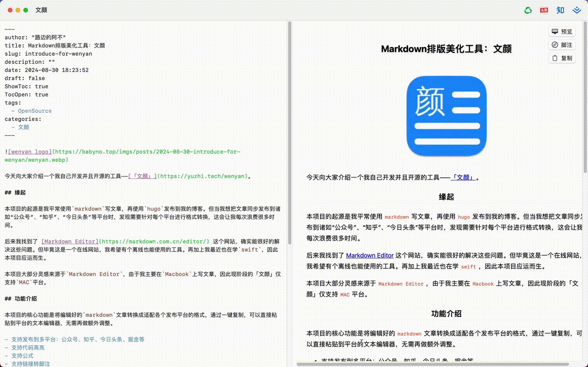
Task: Select the Zhihu 知 platform icon
Action: [x=560, y=10]
